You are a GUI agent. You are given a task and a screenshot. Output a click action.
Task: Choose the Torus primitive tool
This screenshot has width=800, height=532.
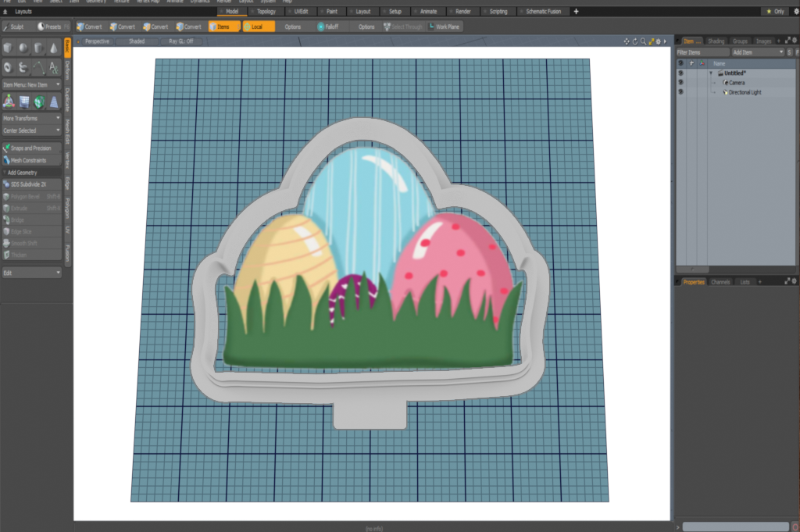pos(9,68)
